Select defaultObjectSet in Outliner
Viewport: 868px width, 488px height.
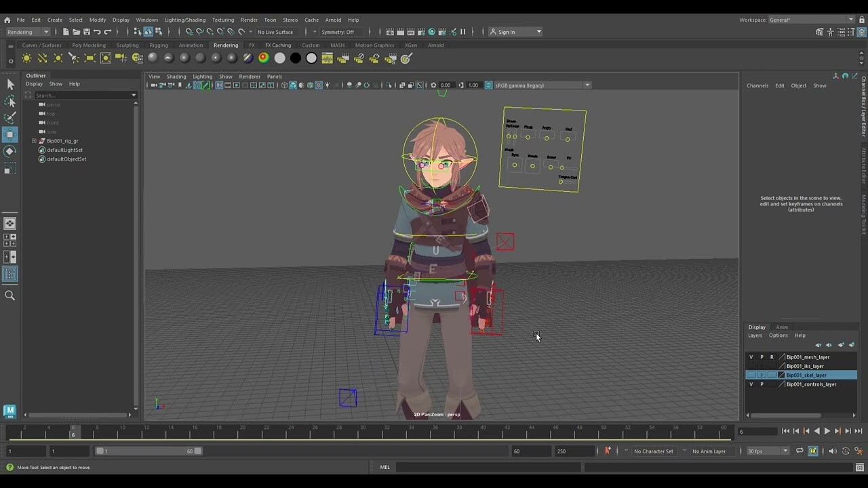point(66,159)
